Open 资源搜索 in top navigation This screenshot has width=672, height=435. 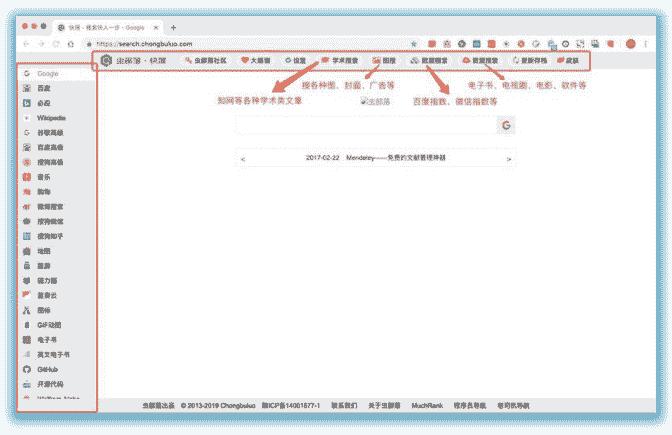[480, 60]
